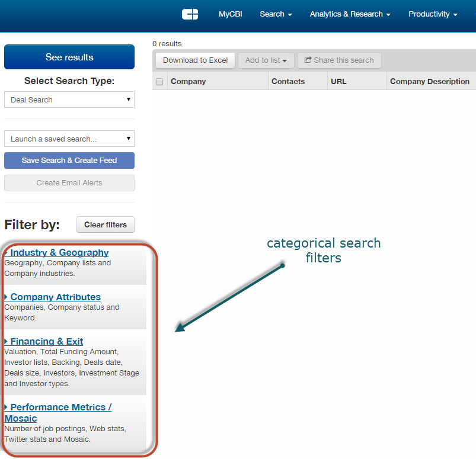This screenshot has height=459, width=476.
Task: Open the Search dropdown menu
Action: (276, 14)
